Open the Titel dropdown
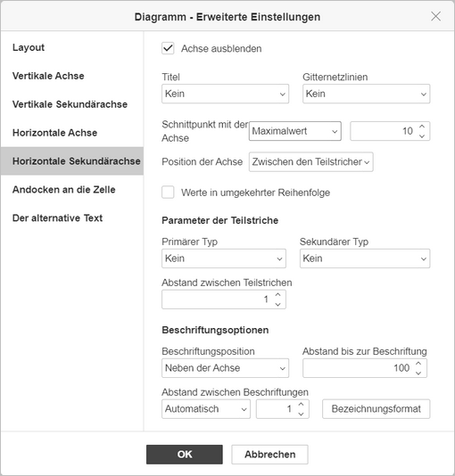The height and width of the screenshot is (476, 455). [x=225, y=94]
